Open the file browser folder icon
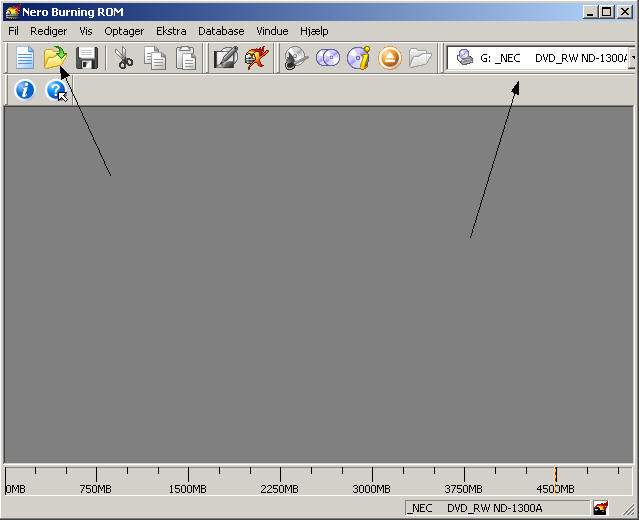This screenshot has width=639, height=520. pyautogui.click(x=420, y=58)
